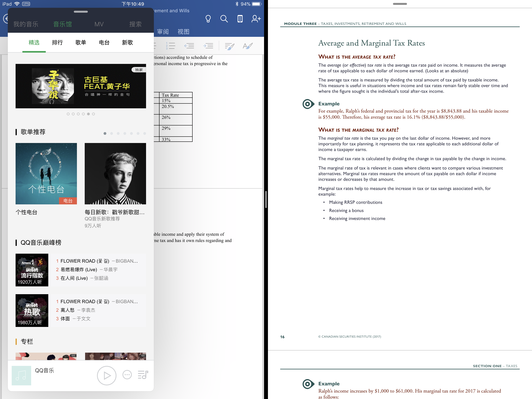The image size is (532, 399).
Task: Decrease paragraph indent
Action: [x=189, y=46]
